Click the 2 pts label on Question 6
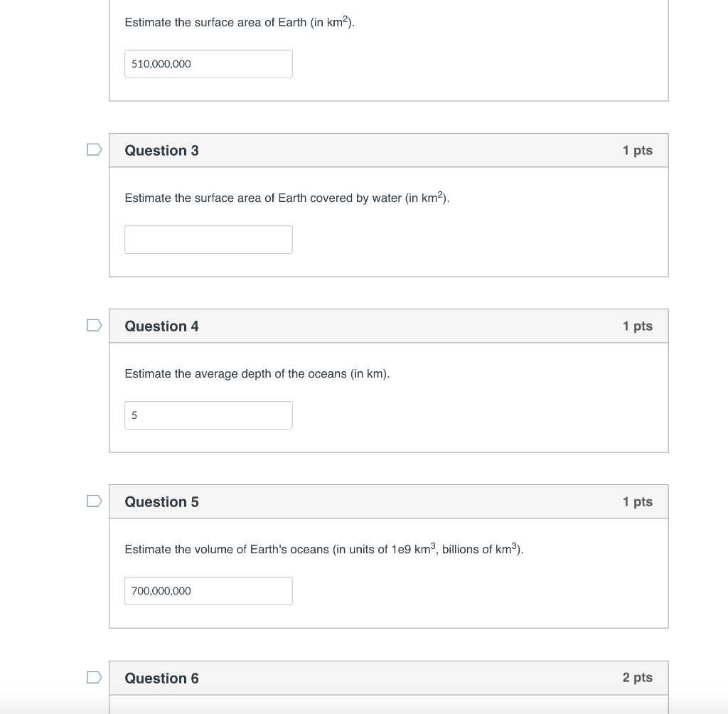This screenshot has width=728, height=714. coord(637,678)
